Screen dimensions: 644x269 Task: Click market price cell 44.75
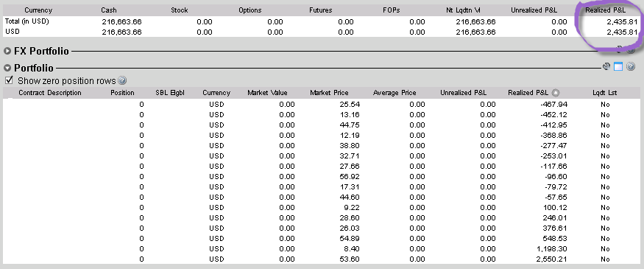click(350, 125)
